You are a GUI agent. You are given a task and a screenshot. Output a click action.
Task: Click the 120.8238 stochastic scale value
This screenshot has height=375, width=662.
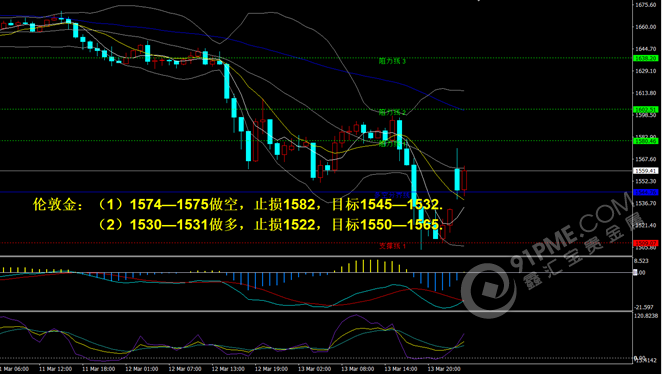tap(645, 315)
